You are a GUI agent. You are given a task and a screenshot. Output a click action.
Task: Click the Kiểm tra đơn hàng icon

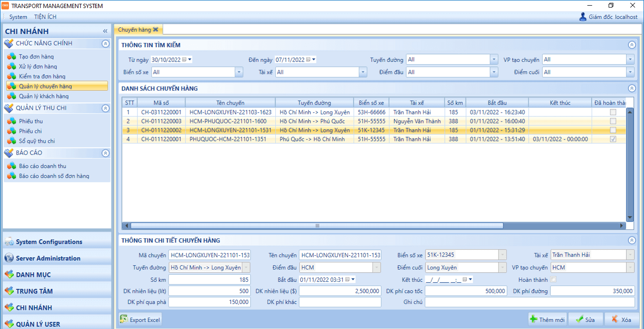[x=11, y=77]
